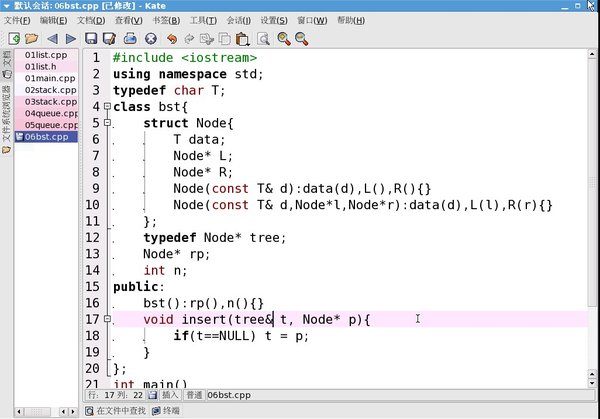Select 04queue.cpp in the document list
This screenshot has width=600, height=419.
tap(46, 114)
